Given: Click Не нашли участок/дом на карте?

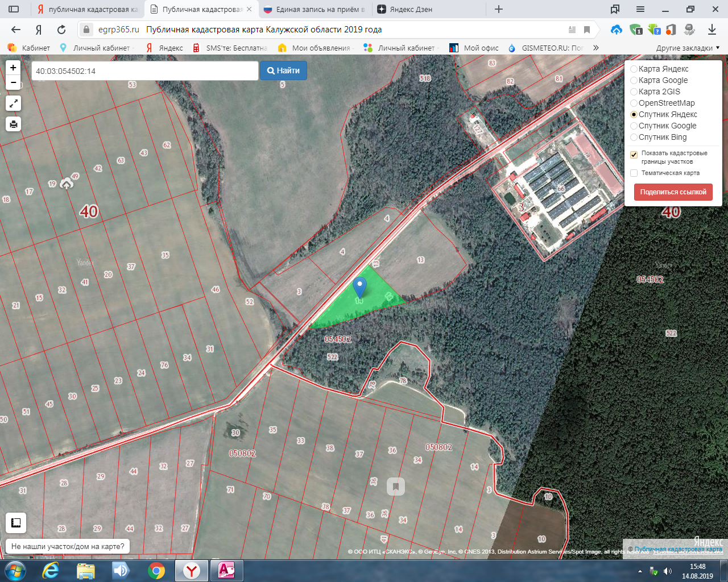Looking at the screenshot, I should 68,546.
